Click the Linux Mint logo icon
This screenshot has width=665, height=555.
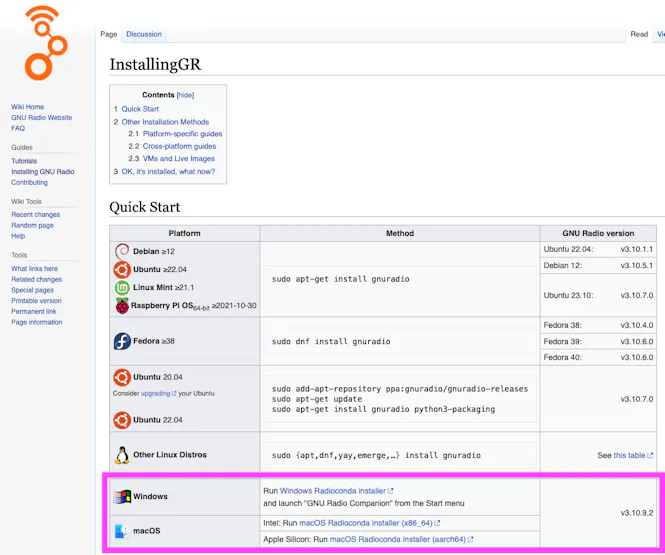[x=122, y=287]
